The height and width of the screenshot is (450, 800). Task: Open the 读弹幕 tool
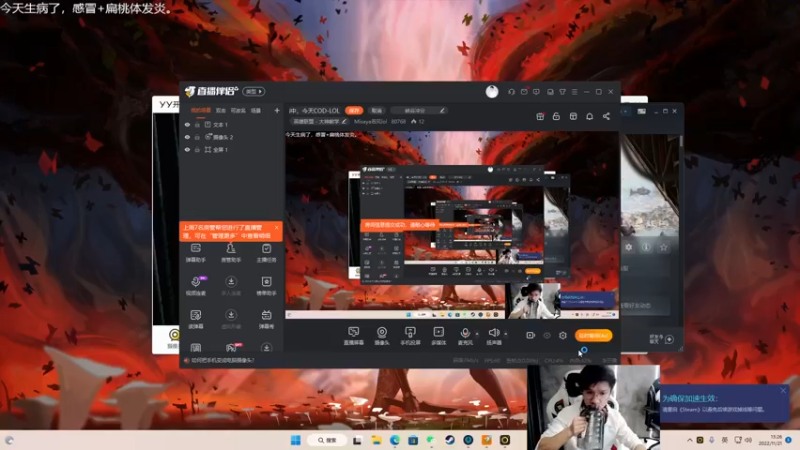coord(195,319)
